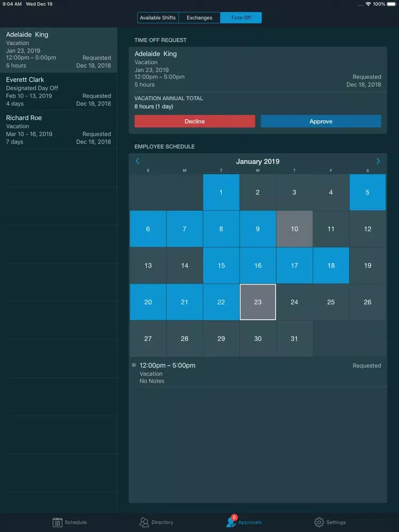Select January 8 on the calendar

(x=221, y=229)
